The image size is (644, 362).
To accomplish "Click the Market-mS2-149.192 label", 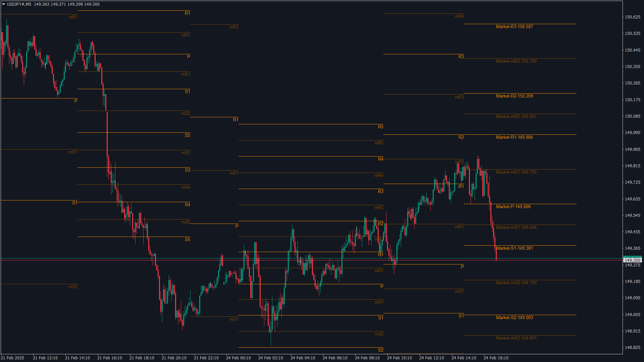I will (516, 283).
